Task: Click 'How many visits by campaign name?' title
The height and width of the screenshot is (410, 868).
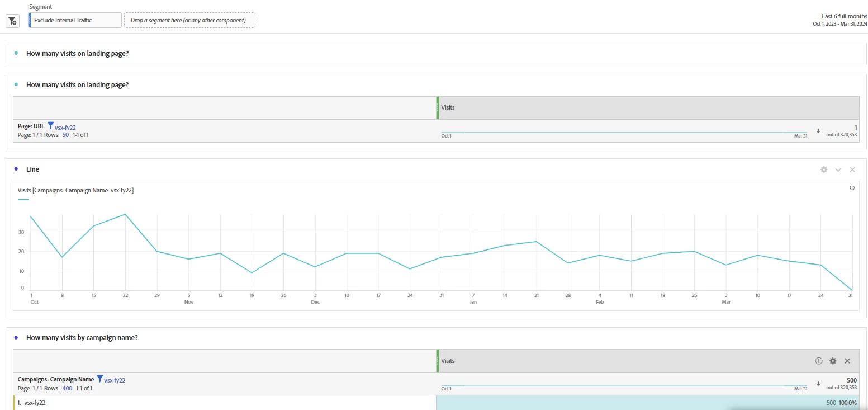Action: click(82, 338)
